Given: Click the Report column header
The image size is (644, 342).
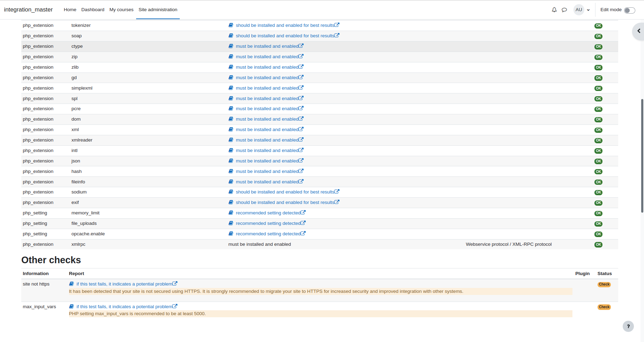Looking at the screenshot, I should pyautogui.click(x=76, y=274).
